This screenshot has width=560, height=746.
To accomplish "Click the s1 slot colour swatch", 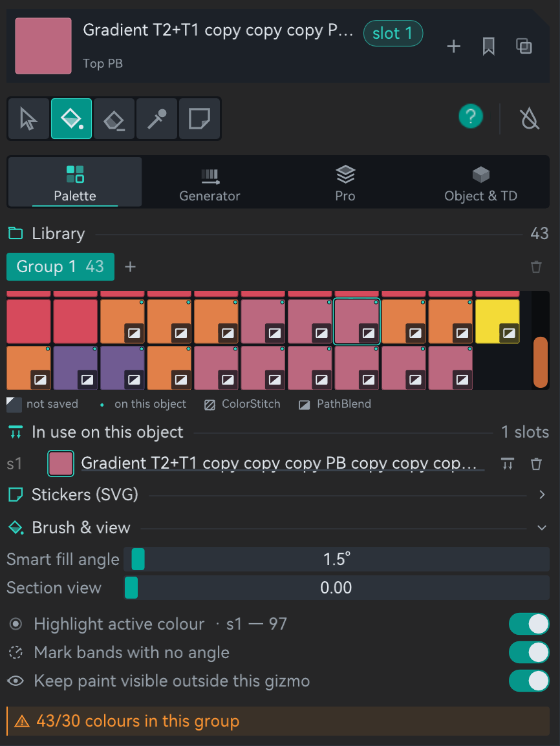I will (x=61, y=464).
